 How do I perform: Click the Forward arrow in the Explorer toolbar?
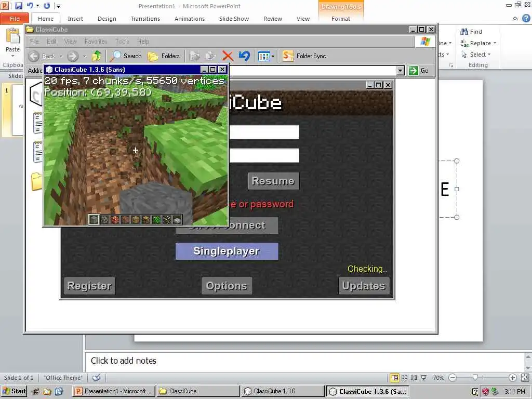pyautogui.click(x=73, y=56)
